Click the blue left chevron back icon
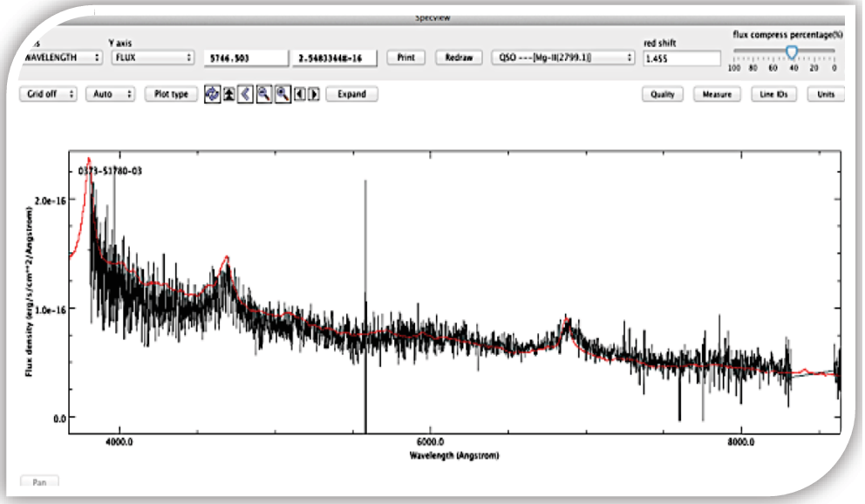 click(x=246, y=94)
